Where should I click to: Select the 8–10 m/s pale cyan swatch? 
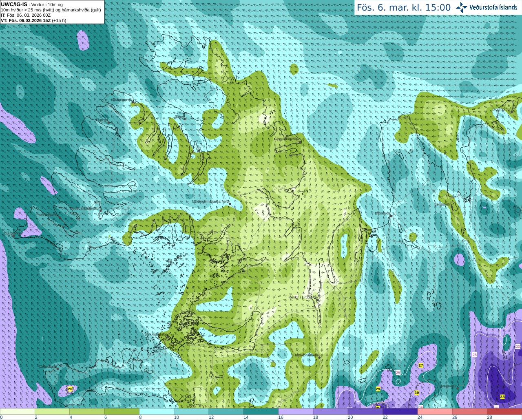[157, 411]
